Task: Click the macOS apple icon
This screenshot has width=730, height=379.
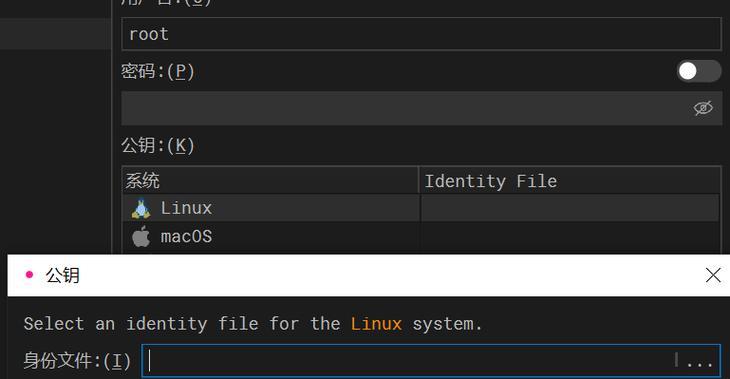Action: point(141,237)
